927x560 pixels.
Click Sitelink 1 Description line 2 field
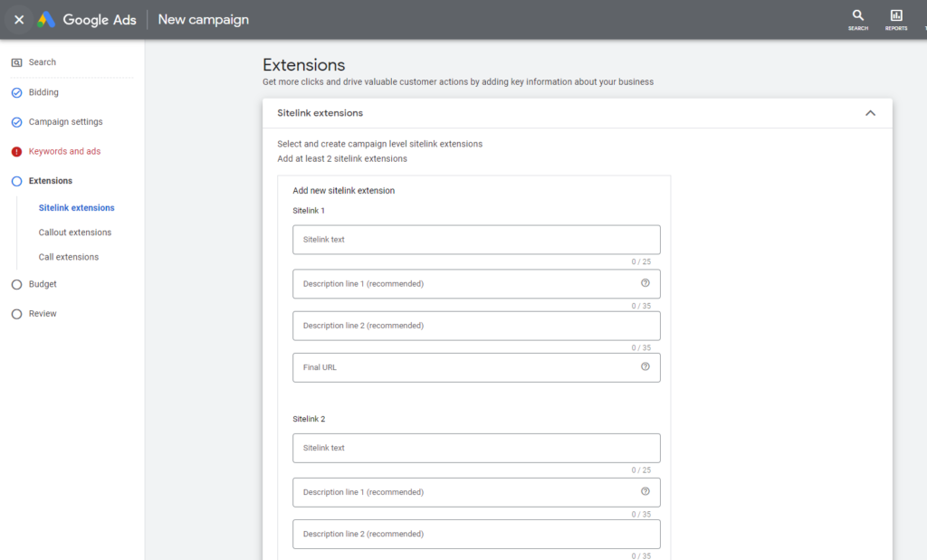click(x=476, y=326)
